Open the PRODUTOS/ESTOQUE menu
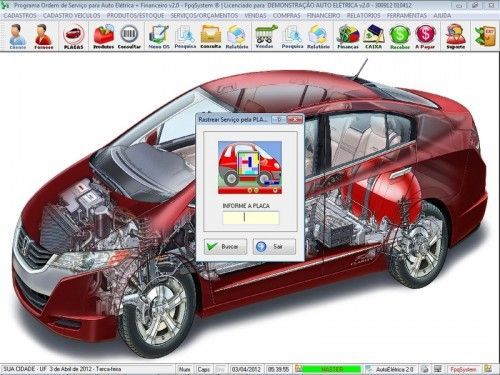This screenshot has width=500, height=375. click(x=135, y=16)
